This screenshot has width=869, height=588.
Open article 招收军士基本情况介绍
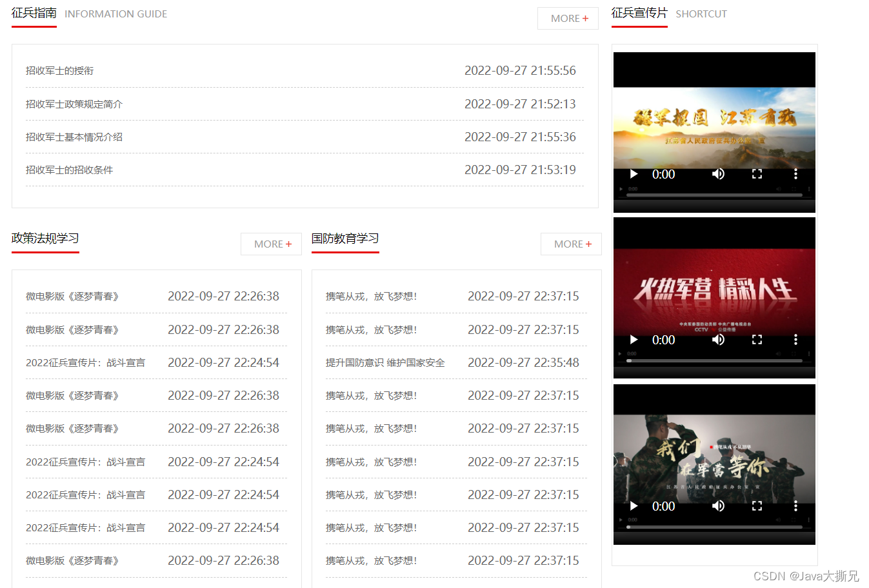point(74,137)
